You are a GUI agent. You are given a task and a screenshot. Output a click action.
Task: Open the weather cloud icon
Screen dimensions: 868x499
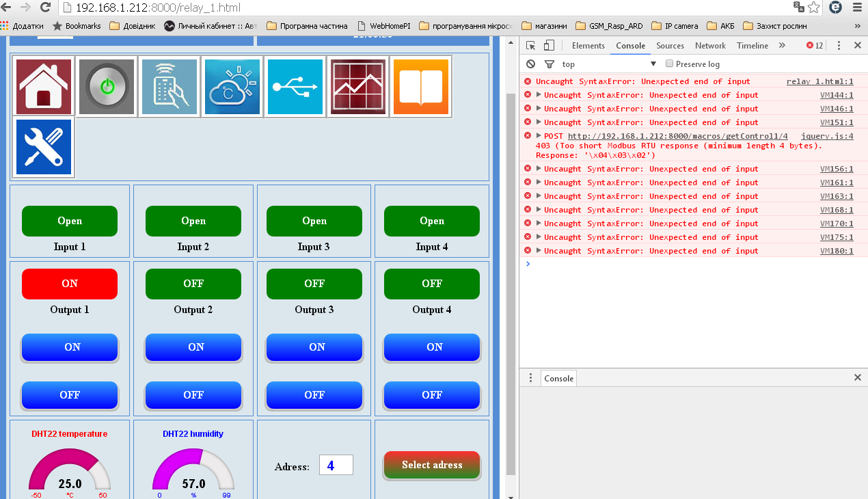[x=232, y=87]
